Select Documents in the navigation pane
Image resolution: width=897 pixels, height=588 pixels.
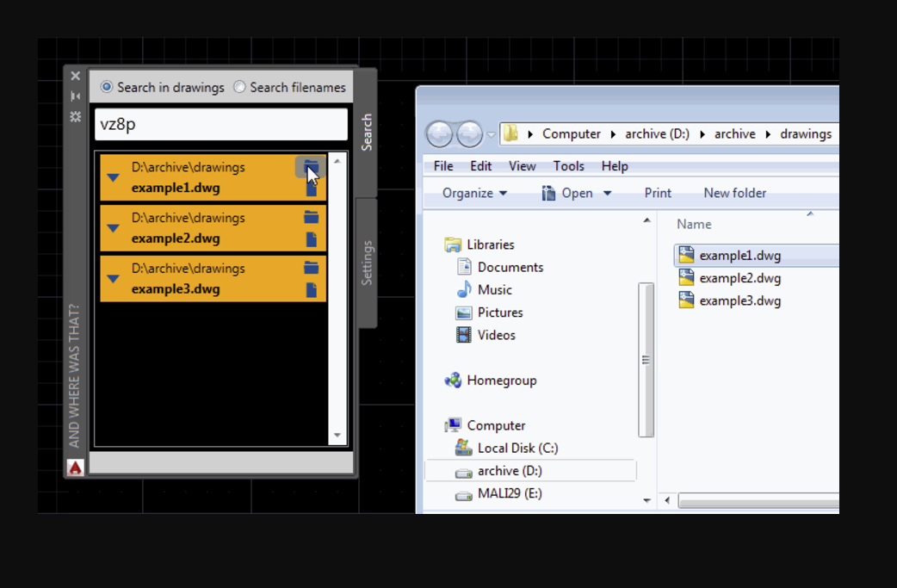(x=510, y=267)
